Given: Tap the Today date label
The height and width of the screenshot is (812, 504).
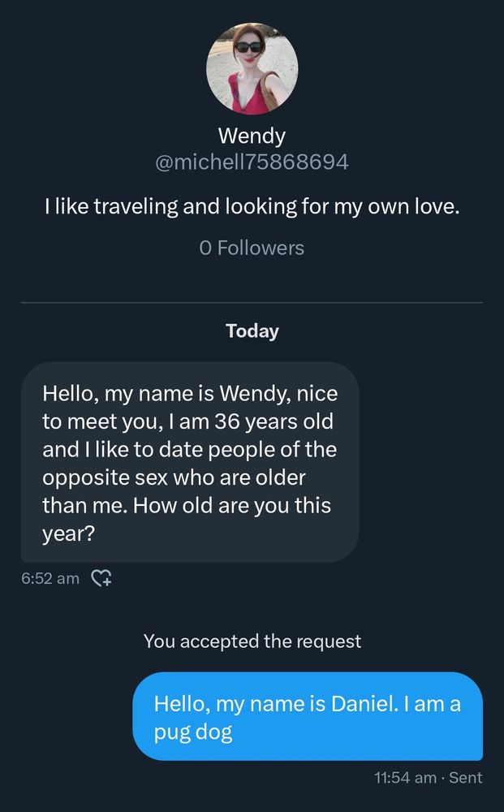Looking at the screenshot, I should tap(252, 330).
